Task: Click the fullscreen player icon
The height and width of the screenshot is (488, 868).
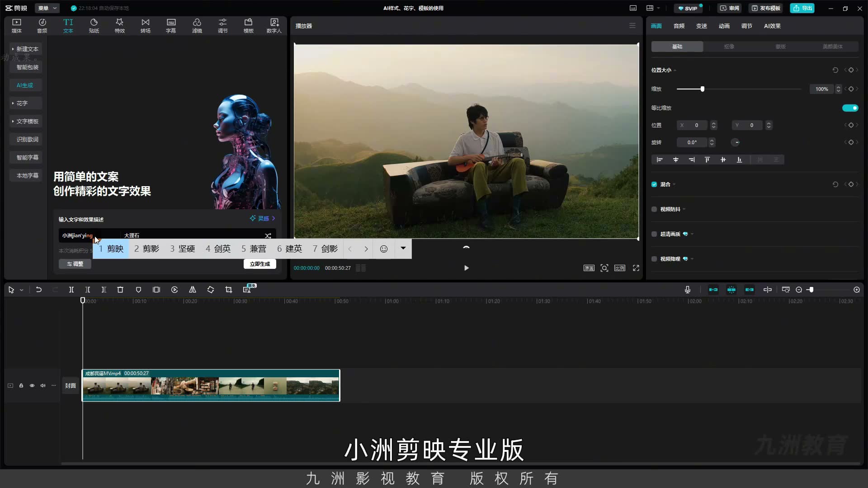Action: point(636,268)
